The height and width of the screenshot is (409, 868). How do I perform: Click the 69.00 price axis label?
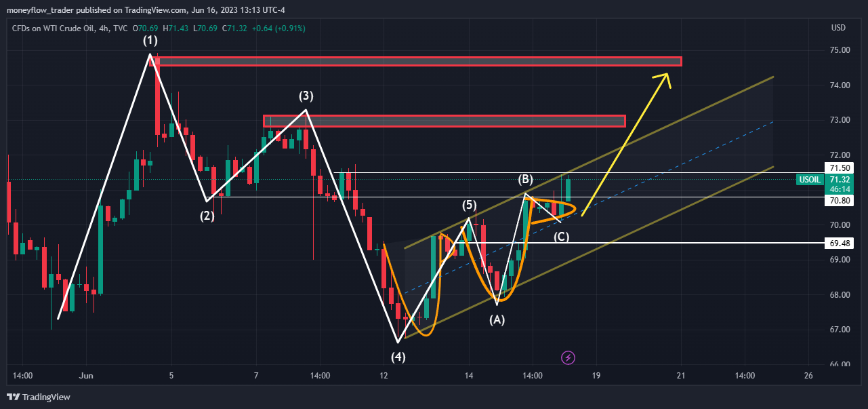(840, 260)
